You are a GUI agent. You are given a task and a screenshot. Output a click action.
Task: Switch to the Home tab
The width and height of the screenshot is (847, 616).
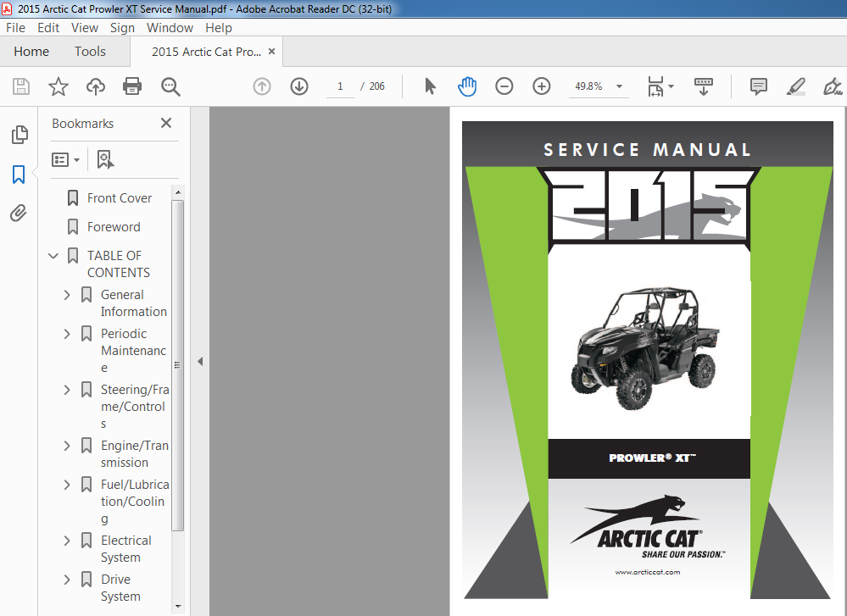[x=31, y=52]
